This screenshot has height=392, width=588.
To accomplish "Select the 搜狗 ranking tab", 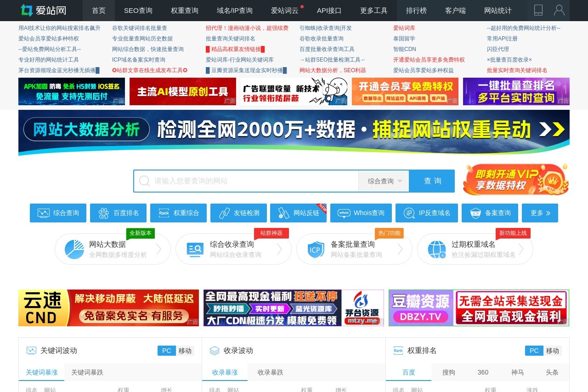I will click(x=449, y=372).
